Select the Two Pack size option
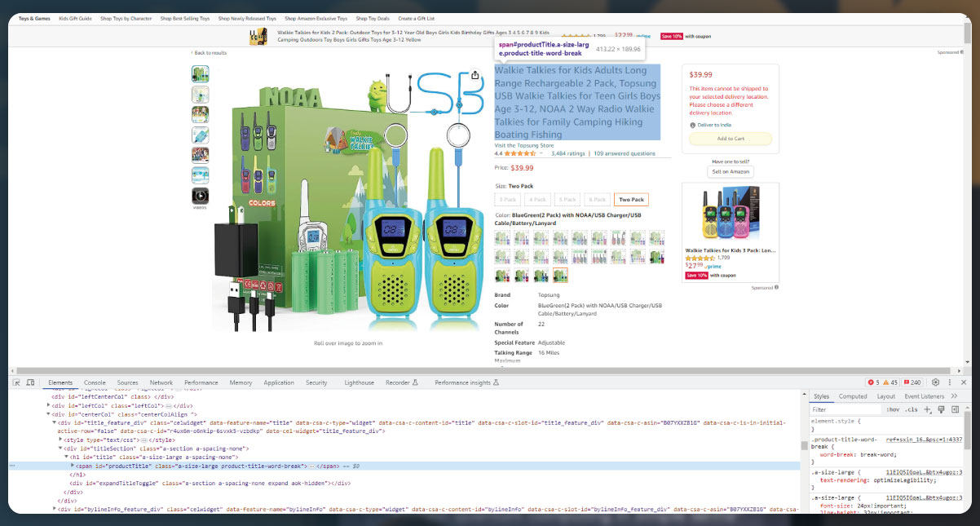 [x=631, y=199]
